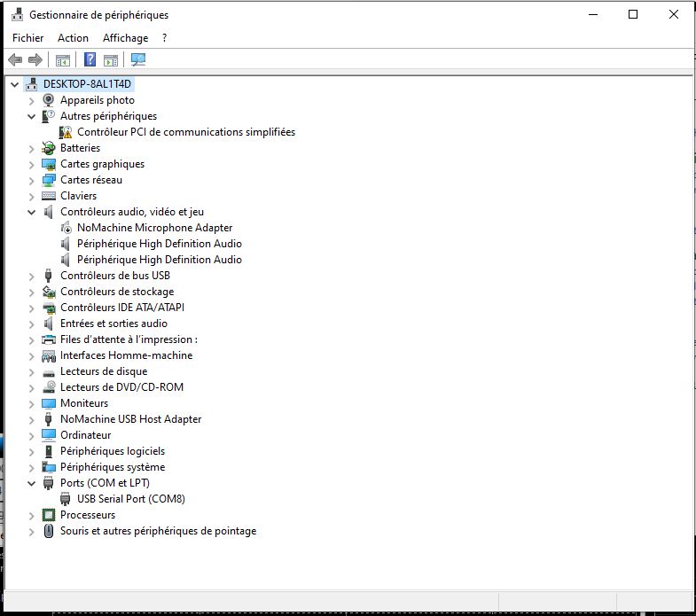This screenshot has width=696, height=616.
Task: Click the show/hide action pane toolbar icon
Action: (x=111, y=60)
